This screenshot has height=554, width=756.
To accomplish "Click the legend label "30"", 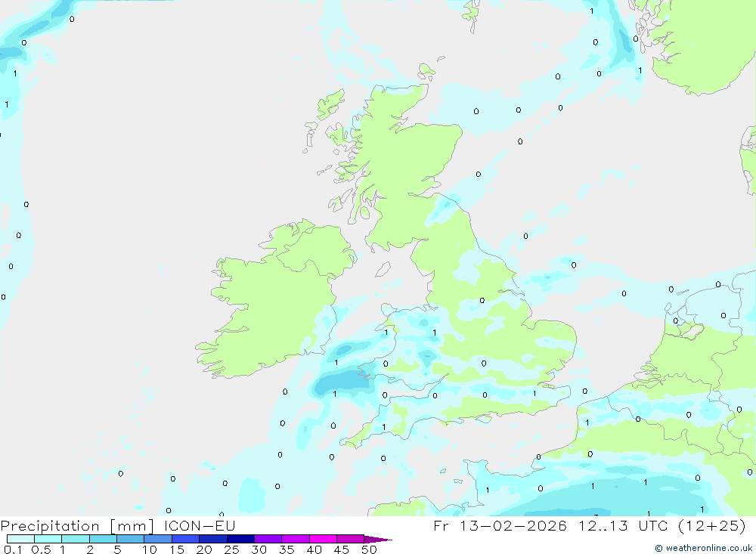I will point(259,549).
